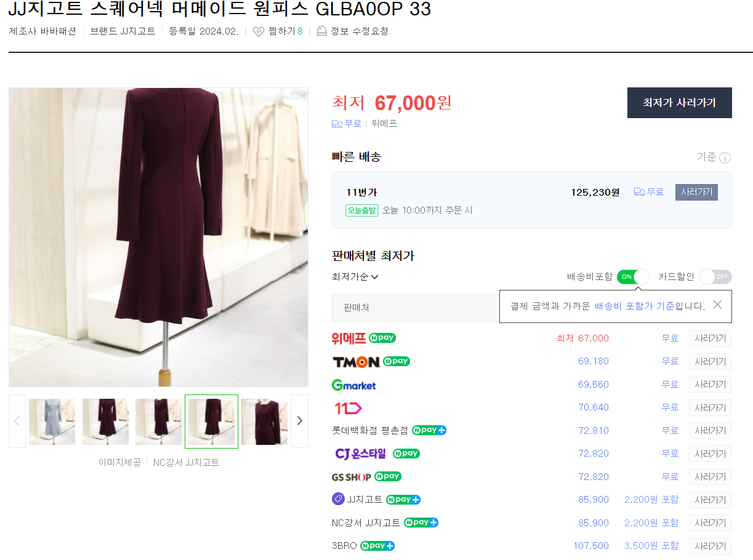Click the TMON price 69,180

pos(594,361)
